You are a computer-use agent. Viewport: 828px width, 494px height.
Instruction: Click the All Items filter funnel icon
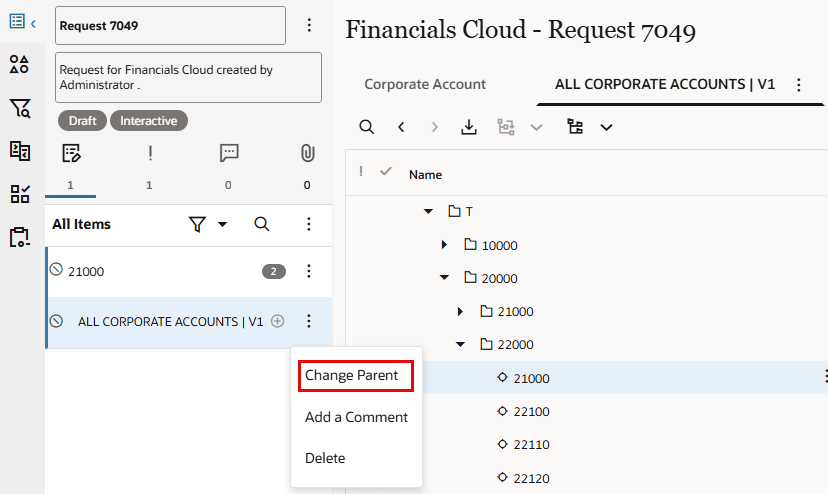point(197,224)
